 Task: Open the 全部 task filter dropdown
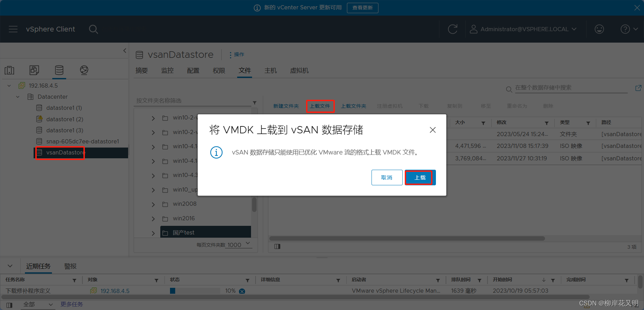[x=37, y=304]
